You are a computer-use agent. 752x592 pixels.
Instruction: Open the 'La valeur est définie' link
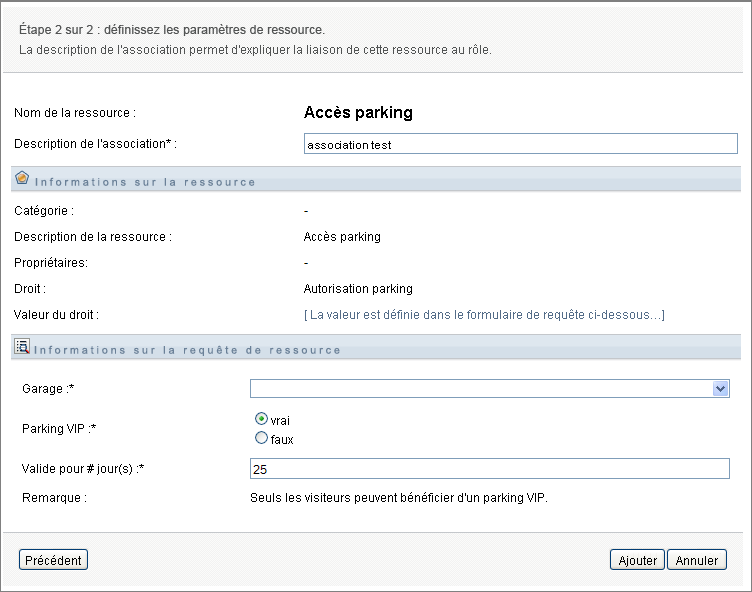pyautogui.click(x=484, y=315)
